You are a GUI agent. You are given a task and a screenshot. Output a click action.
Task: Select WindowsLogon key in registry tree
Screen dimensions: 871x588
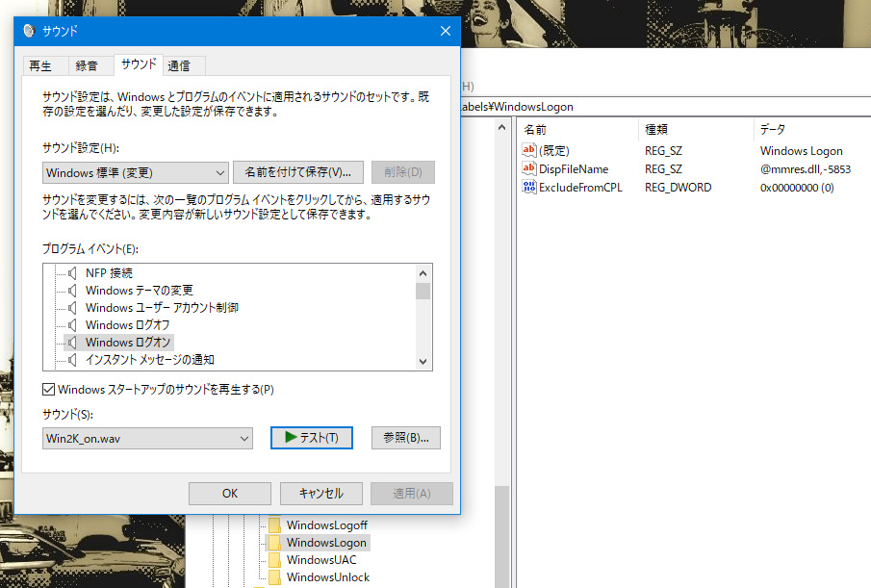pyautogui.click(x=326, y=543)
